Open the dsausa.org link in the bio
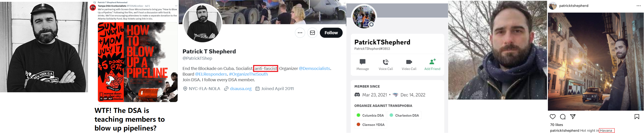644x133 pixels. pos(241,88)
